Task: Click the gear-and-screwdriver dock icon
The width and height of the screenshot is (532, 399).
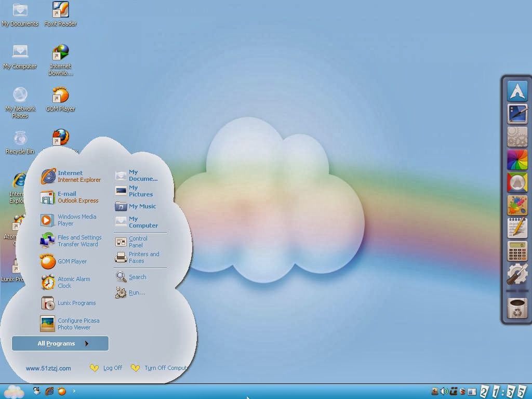Action: click(517, 274)
